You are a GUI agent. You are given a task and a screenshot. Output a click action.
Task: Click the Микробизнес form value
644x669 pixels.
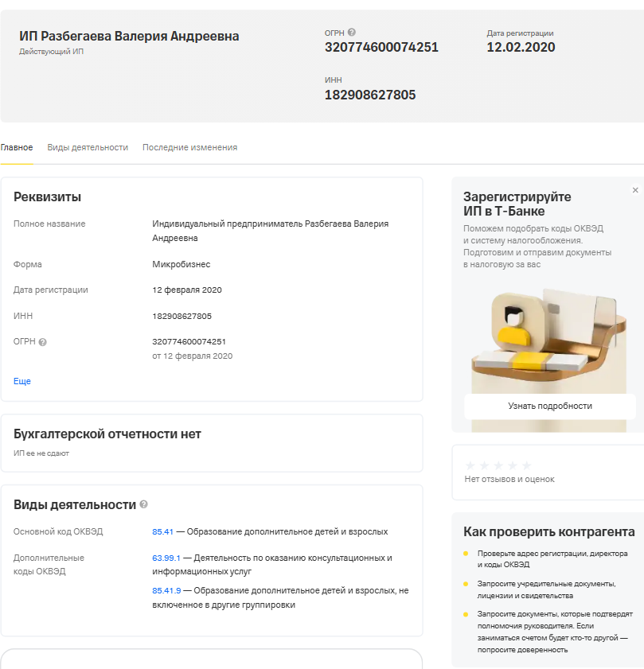point(181,265)
